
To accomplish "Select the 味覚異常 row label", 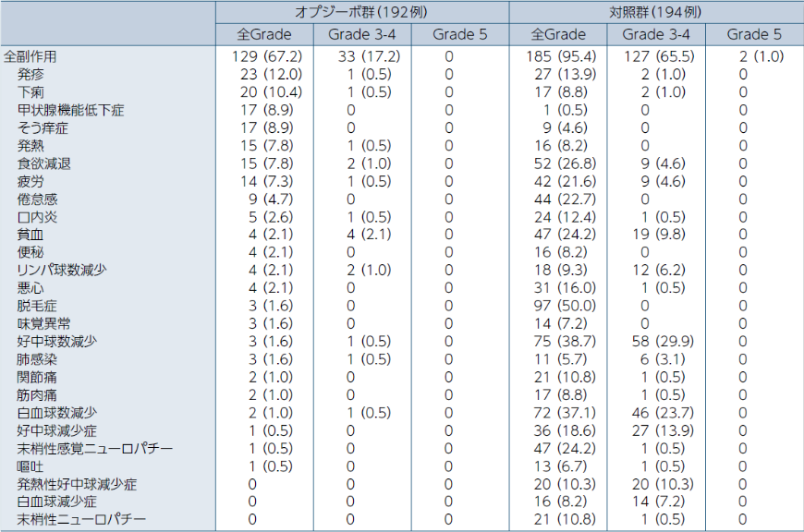I will click(43, 323).
